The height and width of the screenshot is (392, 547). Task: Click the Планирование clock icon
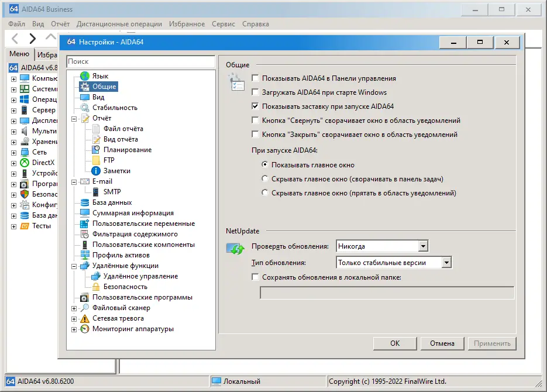pyautogui.click(x=96, y=150)
